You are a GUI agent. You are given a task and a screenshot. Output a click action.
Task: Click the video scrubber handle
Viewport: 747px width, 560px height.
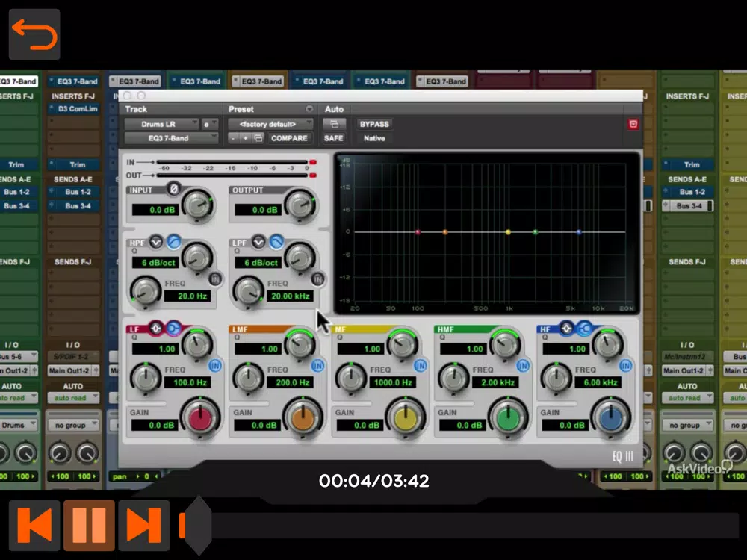click(198, 525)
